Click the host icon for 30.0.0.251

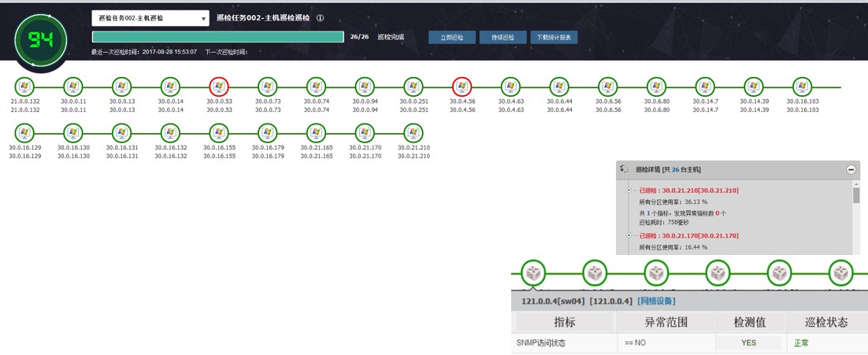[414, 87]
